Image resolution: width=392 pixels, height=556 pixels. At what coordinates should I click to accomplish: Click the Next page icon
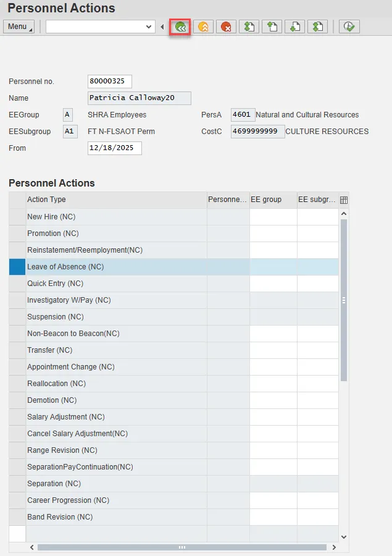[x=294, y=27]
